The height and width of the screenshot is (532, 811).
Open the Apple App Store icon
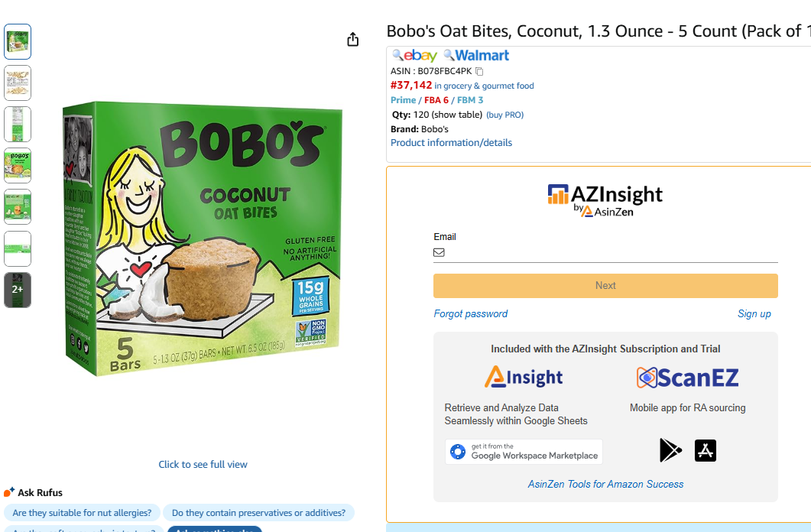706,451
